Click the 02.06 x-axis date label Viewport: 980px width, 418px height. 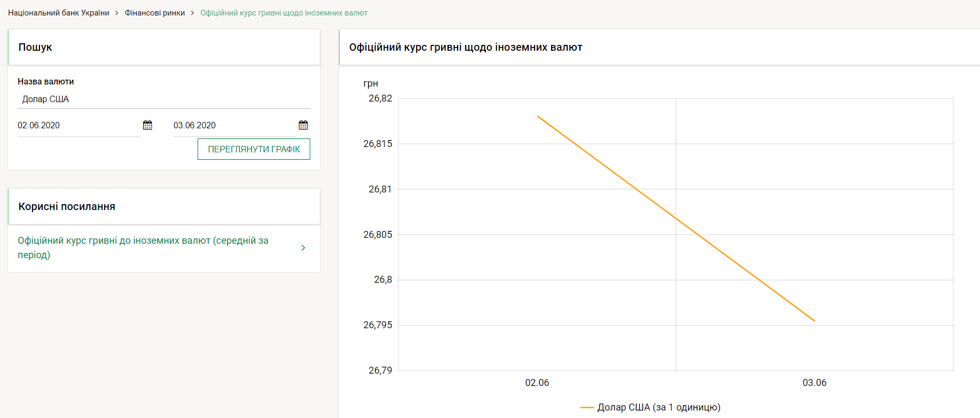(x=537, y=383)
